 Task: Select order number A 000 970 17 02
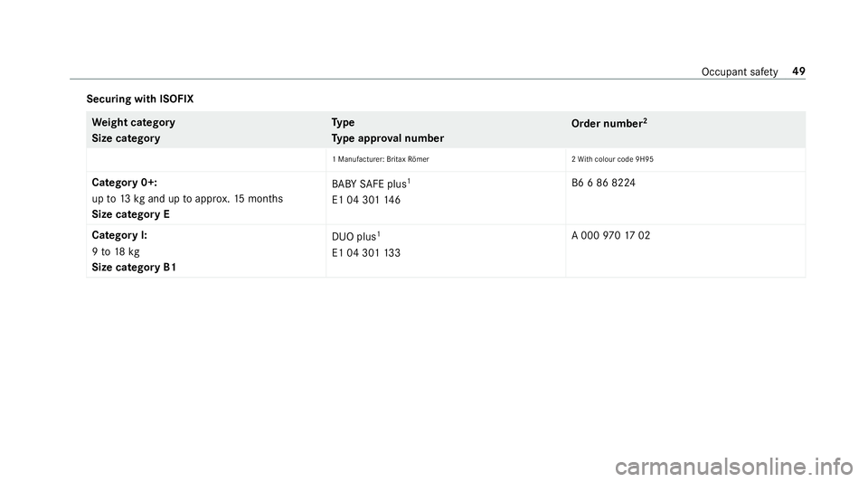610,235
